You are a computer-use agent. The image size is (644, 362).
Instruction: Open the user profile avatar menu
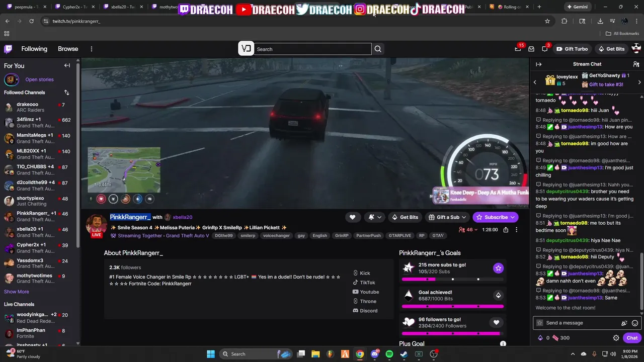(636, 48)
